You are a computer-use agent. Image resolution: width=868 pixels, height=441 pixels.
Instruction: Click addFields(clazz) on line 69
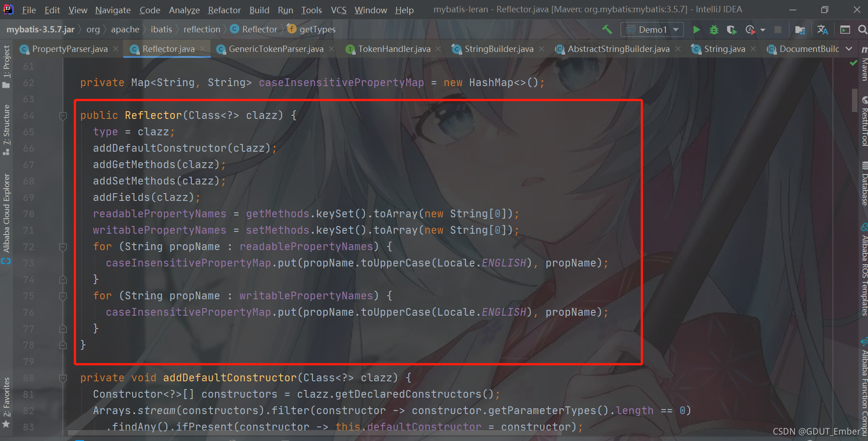(x=143, y=198)
